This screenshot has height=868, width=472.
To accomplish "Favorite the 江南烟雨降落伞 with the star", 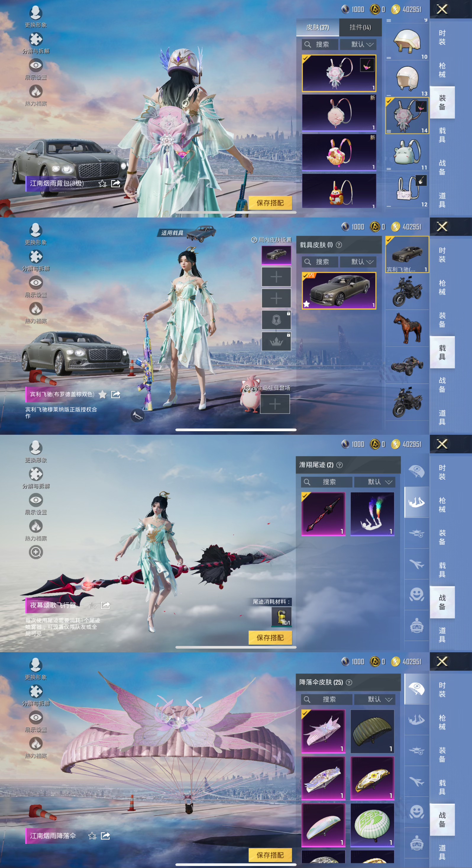I will (92, 836).
